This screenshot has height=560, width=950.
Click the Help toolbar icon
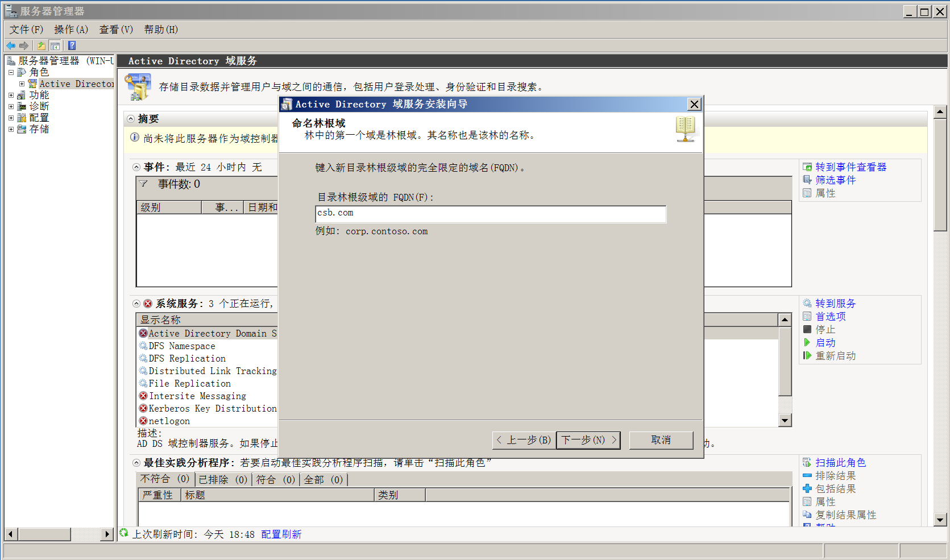(72, 45)
